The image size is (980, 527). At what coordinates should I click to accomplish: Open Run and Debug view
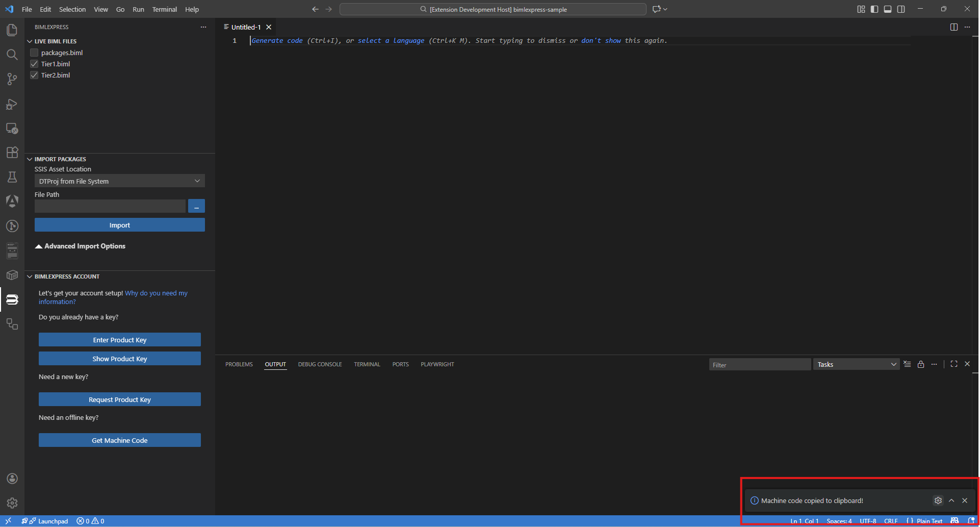pos(12,104)
